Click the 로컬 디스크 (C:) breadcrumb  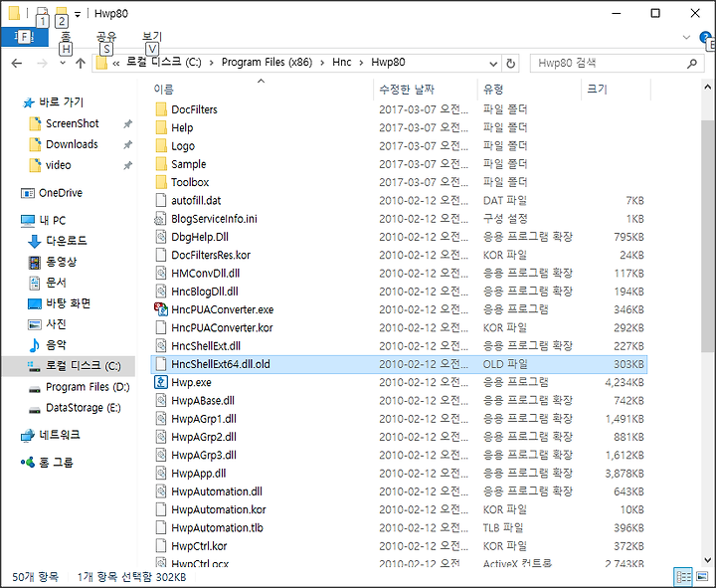(163, 62)
